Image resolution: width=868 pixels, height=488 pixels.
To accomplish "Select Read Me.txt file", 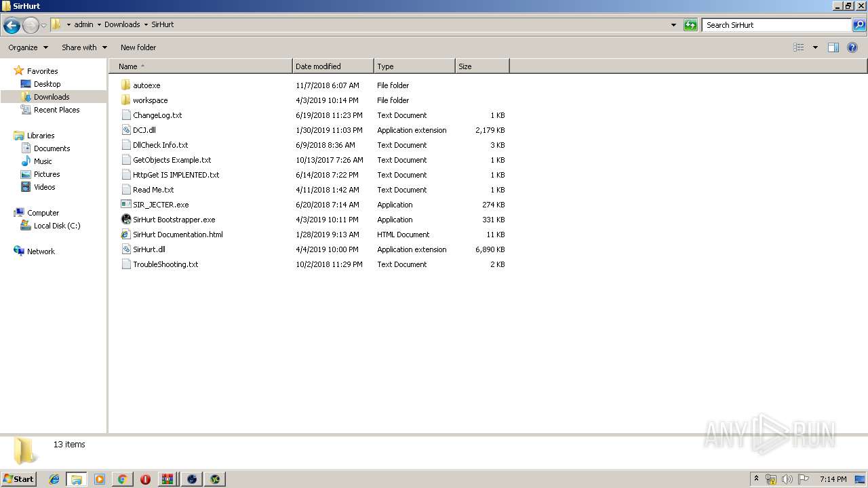I will pyautogui.click(x=153, y=190).
